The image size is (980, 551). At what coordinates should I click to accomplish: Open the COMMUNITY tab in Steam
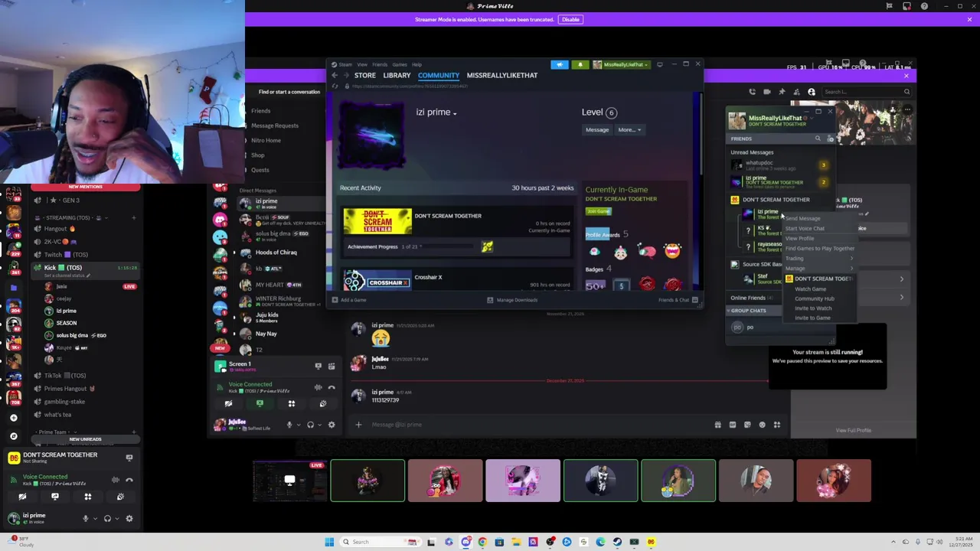pyautogui.click(x=439, y=75)
